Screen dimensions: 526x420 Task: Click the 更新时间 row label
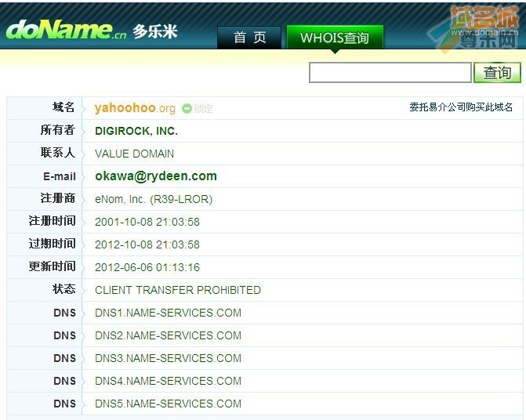pyautogui.click(x=52, y=266)
